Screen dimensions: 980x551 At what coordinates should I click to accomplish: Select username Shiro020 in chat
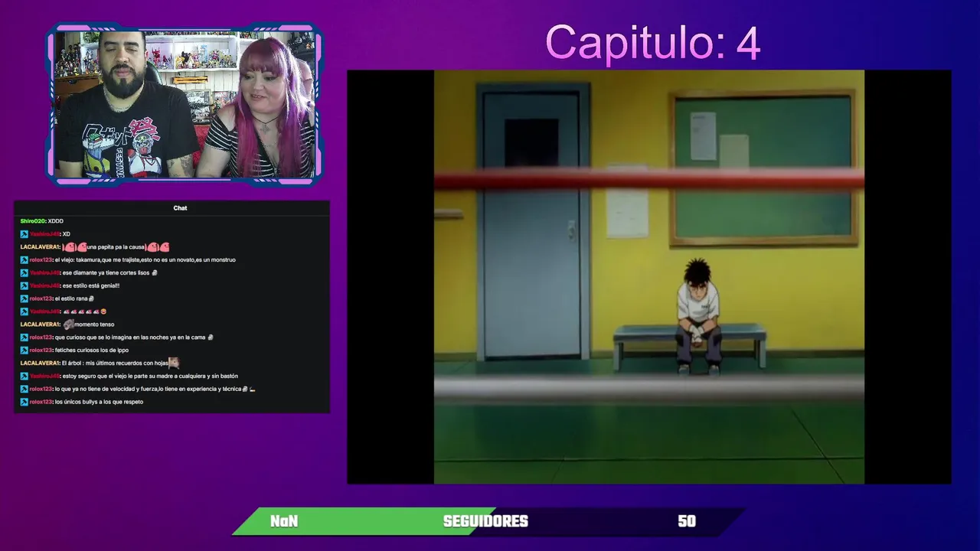[x=33, y=221]
